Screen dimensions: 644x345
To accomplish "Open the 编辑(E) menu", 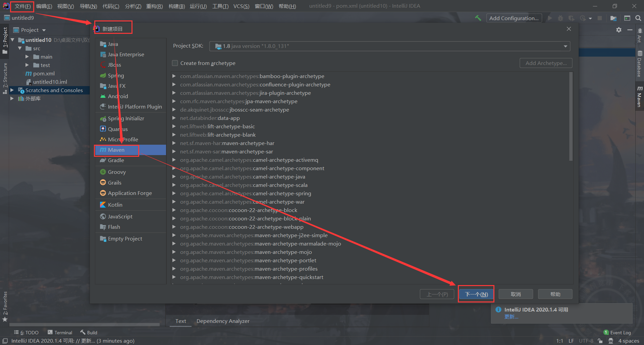I will tap(44, 6).
